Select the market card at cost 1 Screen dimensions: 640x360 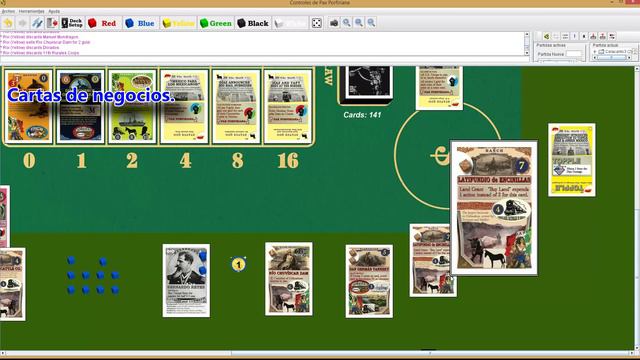coord(80,106)
